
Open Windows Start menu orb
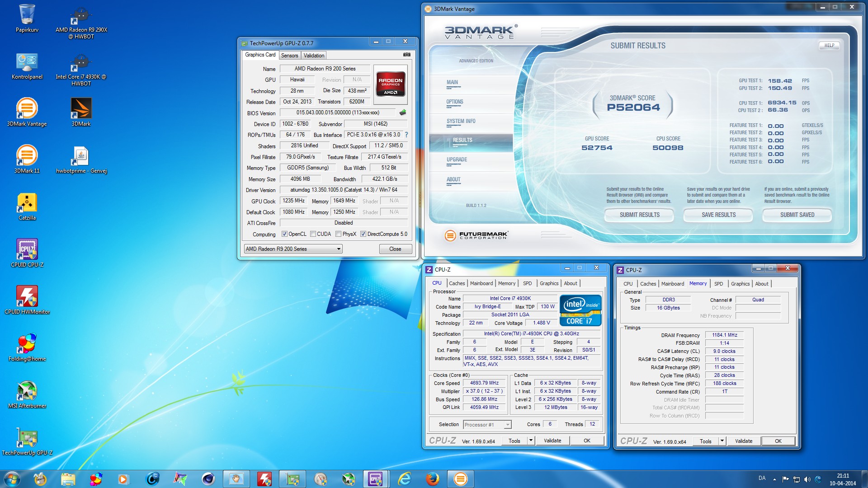(12, 479)
